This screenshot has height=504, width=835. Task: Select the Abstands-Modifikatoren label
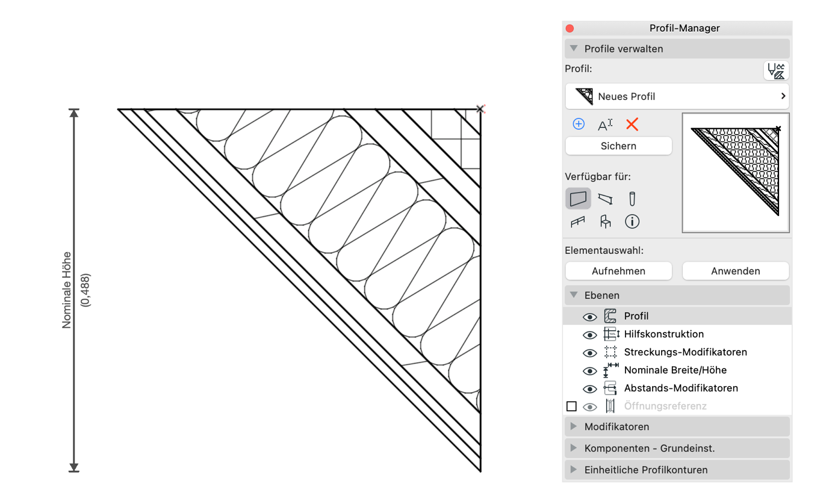click(x=681, y=389)
